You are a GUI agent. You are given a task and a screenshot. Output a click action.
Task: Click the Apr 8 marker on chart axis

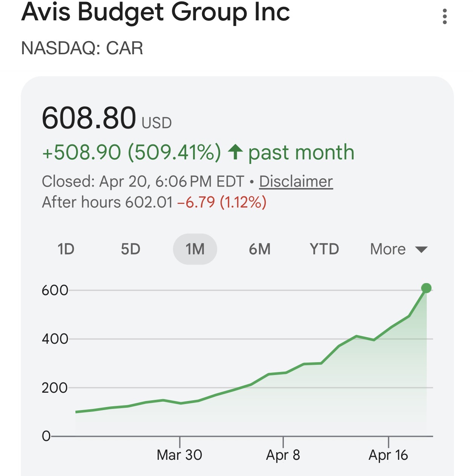coord(283,455)
